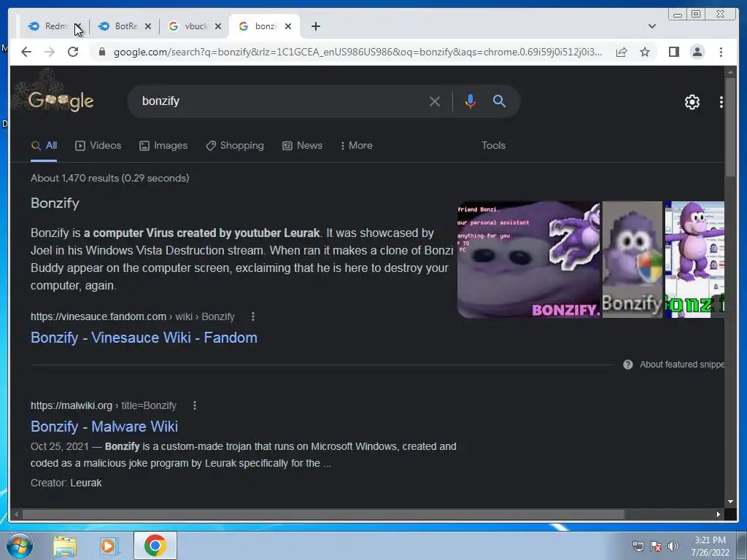Open Google apps dots beside settings gear

(x=721, y=102)
